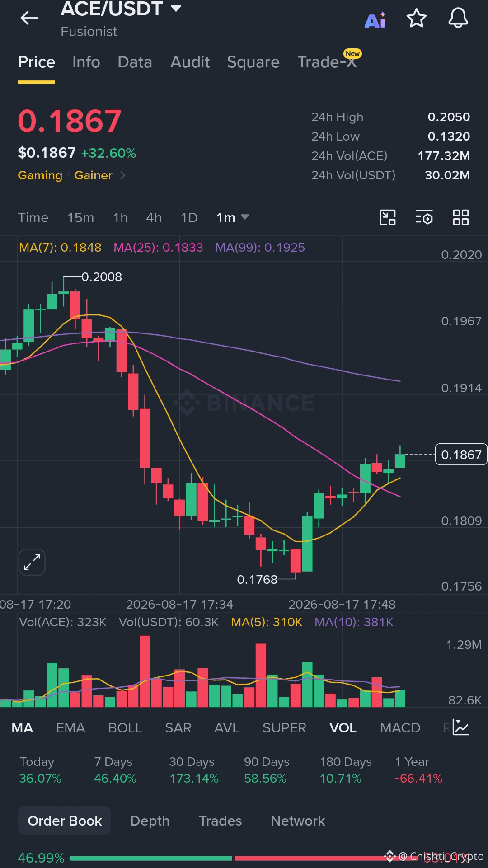Toggle the MA indicator
The image size is (488, 868).
[x=22, y=728]
